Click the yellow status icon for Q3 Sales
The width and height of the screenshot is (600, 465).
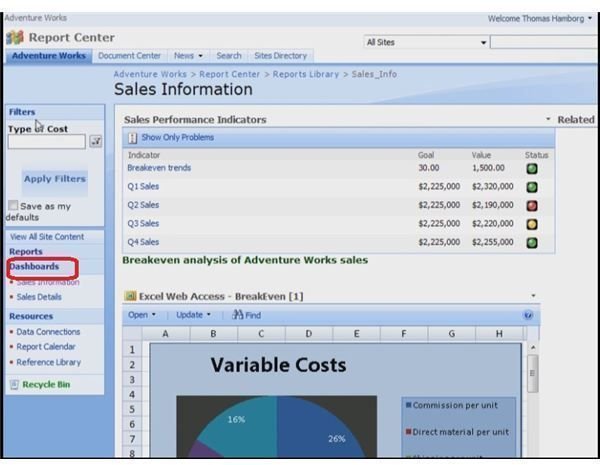click(x=532, y=224)
